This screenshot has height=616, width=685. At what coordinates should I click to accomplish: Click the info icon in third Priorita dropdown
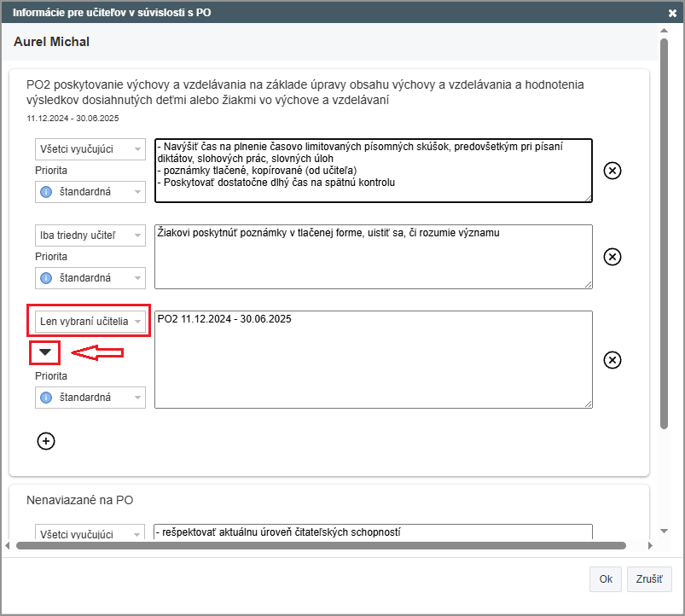pos(47,398)
